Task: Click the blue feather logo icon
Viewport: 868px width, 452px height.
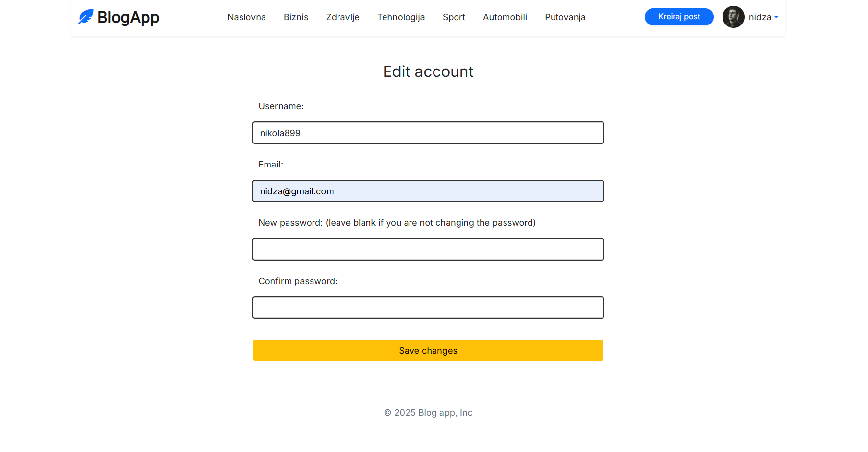Action: [x=86, y=17]
